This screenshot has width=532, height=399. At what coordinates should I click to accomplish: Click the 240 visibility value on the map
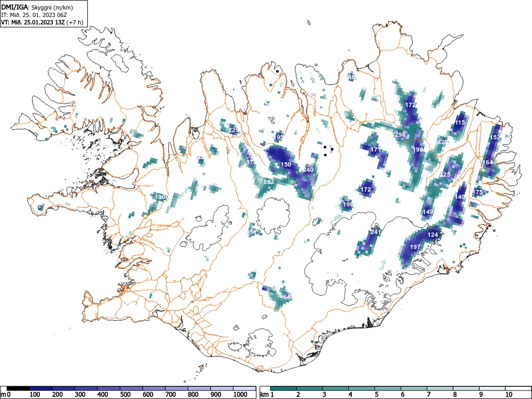309,170
